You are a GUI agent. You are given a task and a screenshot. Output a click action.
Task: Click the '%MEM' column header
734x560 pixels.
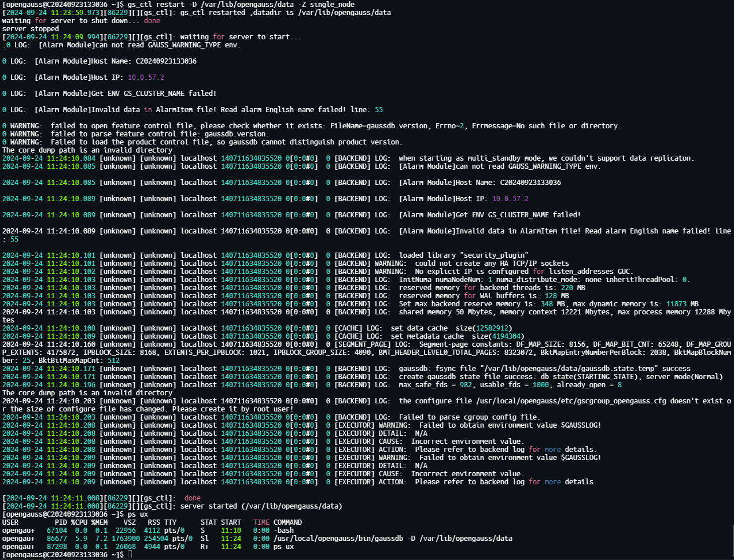click(99, 522)
